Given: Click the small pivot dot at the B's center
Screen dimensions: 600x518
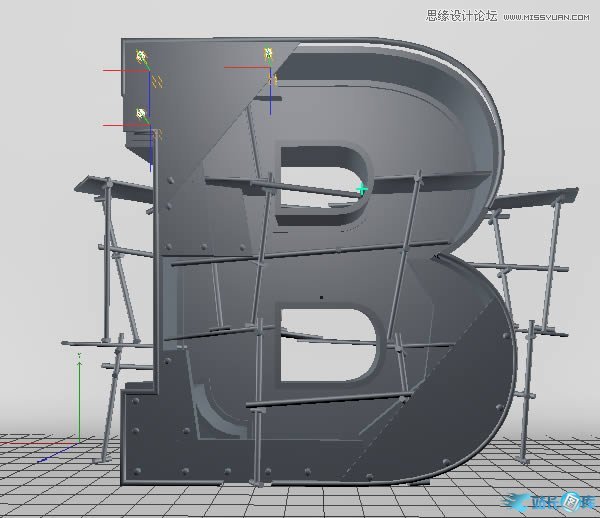Looking at the screenshot, I should click(x=320, y=297).
